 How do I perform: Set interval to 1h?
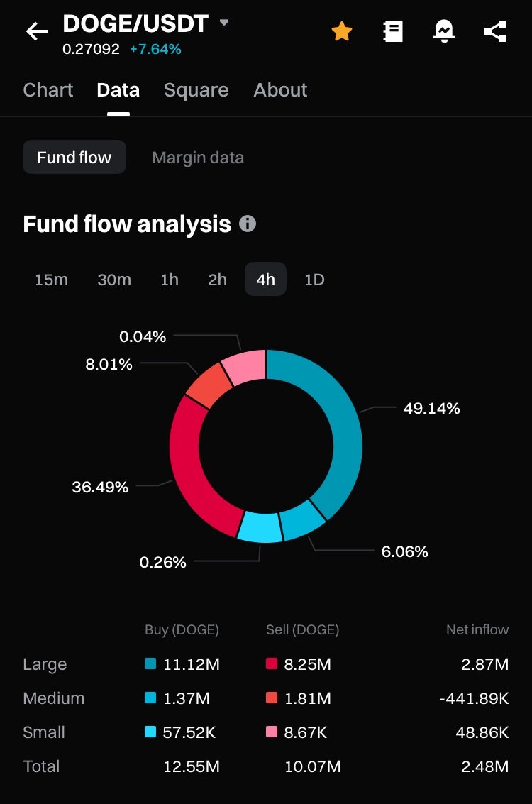pyautogui.click(x=170, y=280)
